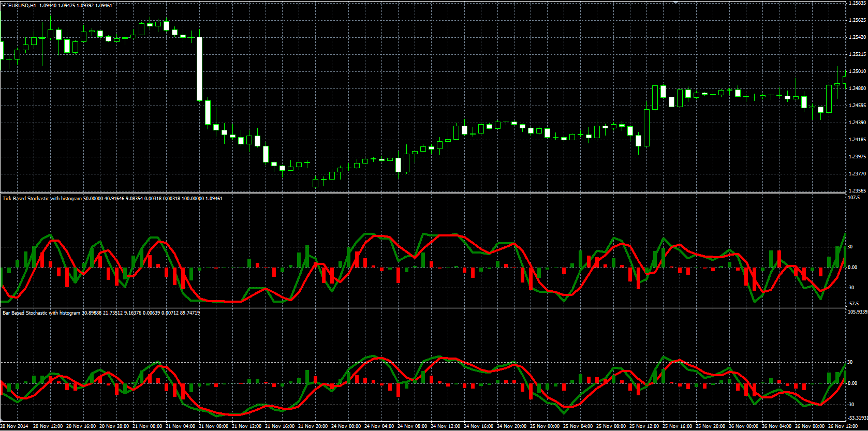
Task: Click the 30 level label in Tick Based Stochastic
Action: 850,247
